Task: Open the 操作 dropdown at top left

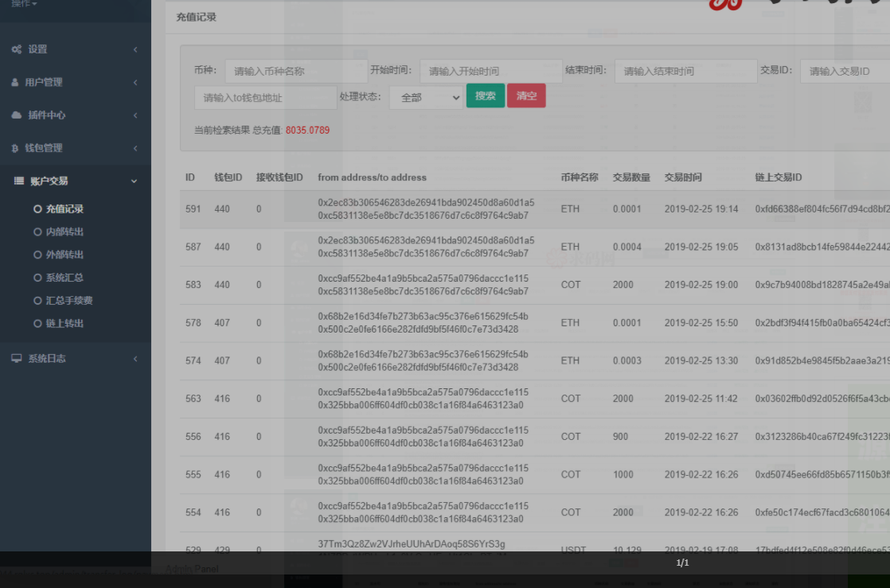Action: point(24,4)
